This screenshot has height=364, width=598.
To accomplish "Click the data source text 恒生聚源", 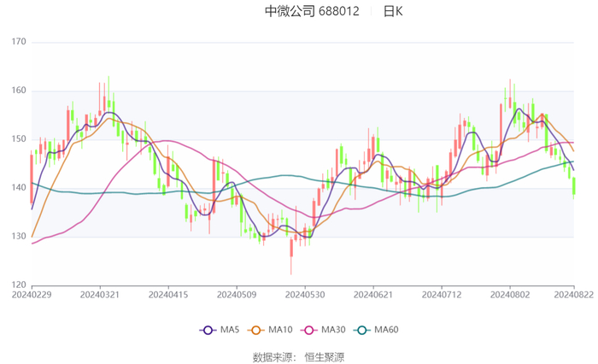I will (x=325, y=357).
